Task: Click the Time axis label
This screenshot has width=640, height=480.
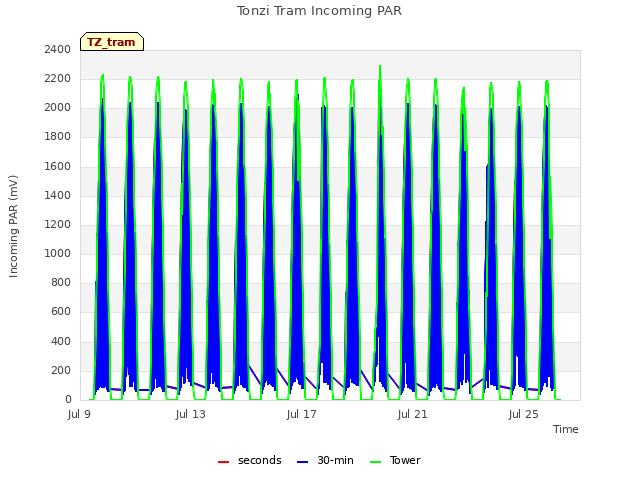Action: coord(566,429)
